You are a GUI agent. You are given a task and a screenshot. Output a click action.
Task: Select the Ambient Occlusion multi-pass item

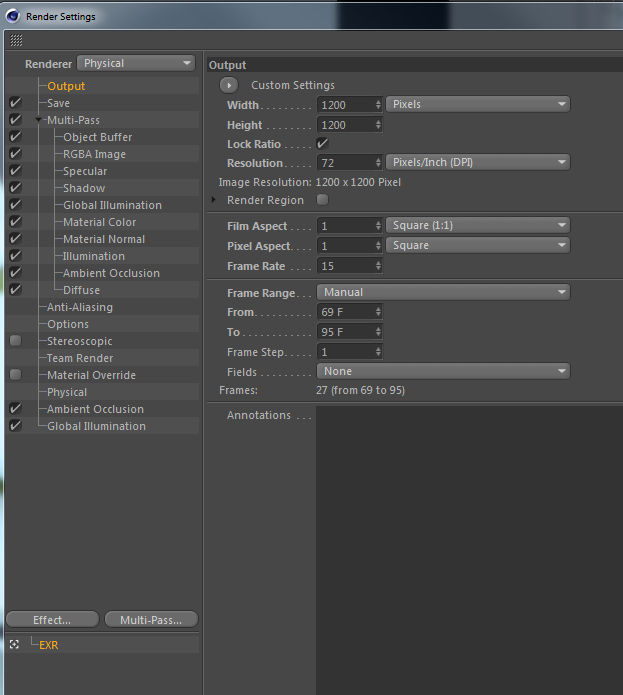pyautogui.click(x=111, y=273)
